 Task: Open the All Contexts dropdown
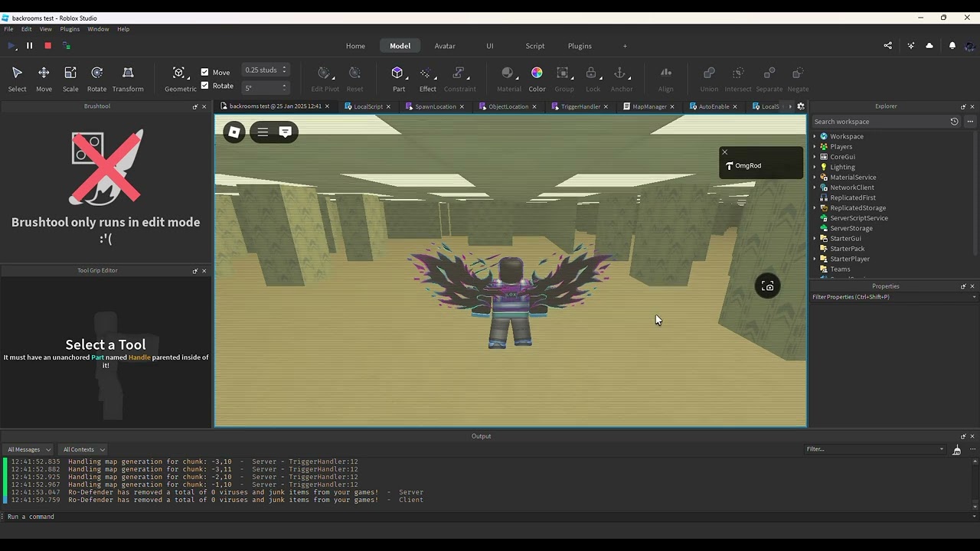click(83, 449)
